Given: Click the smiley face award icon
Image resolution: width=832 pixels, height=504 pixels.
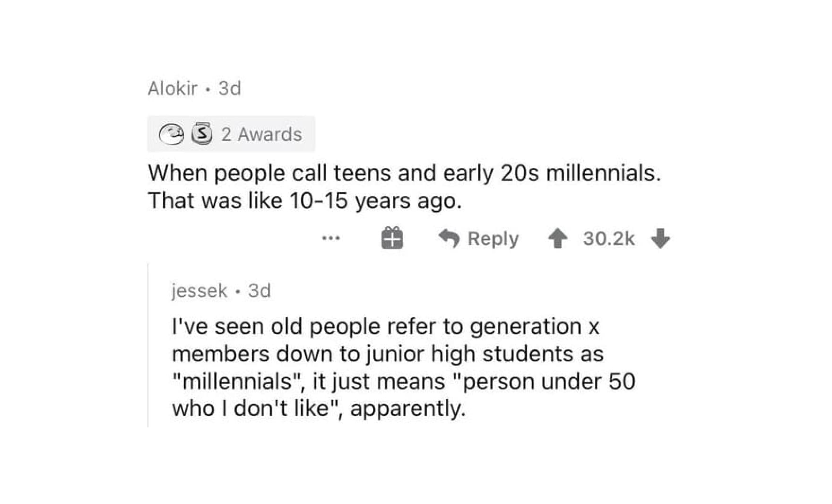Looking at the screenshot, I should click(x=171, y=134).
